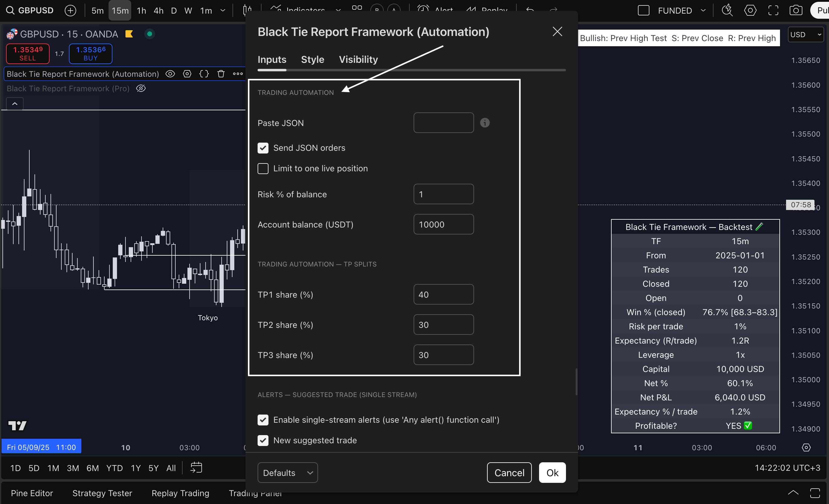Image resolution: width=829 pixels, height=504 pixels.
Task: Open indicator source code braces icon
Action: (x=204, y=74)
